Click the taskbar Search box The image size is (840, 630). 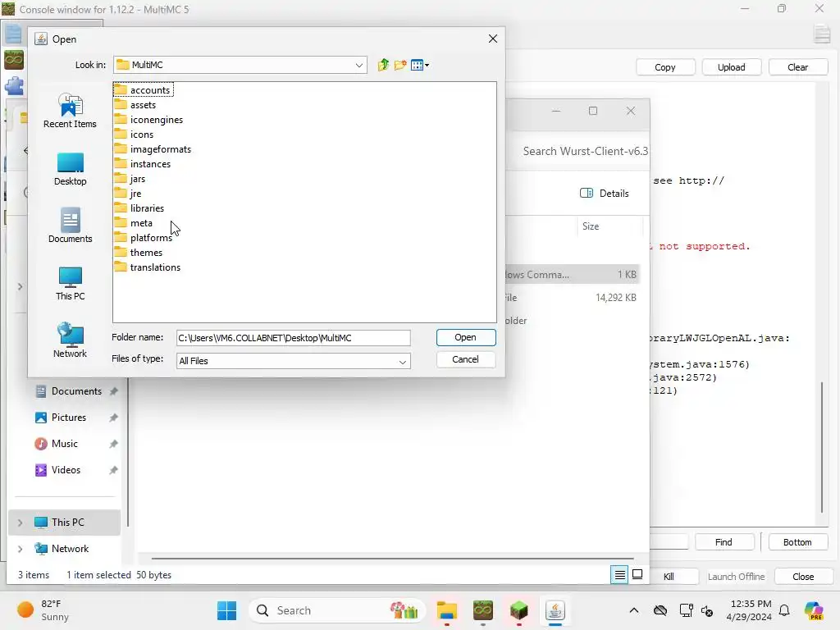tap(337, 610)
